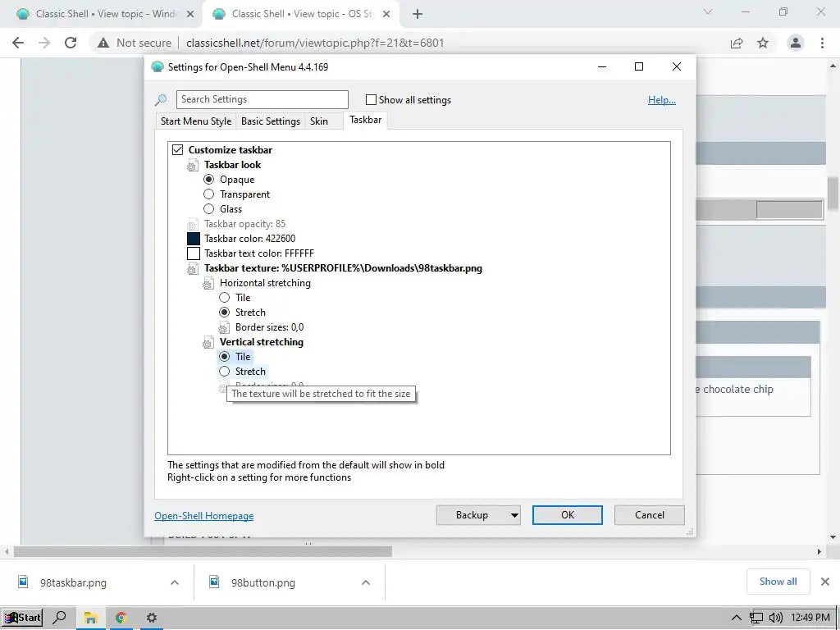Click the Chrome icon on the taskbar
840x630 pixels.
(x=121, y=618)
